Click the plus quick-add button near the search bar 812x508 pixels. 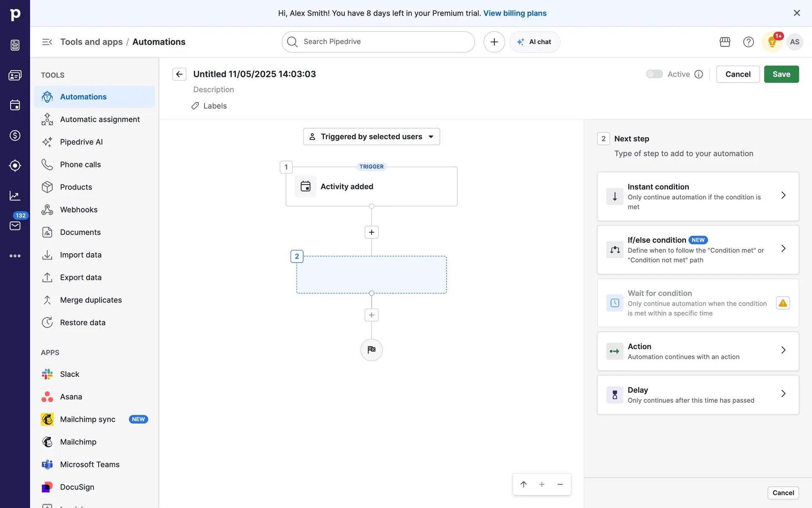click(x=494, y=42)
